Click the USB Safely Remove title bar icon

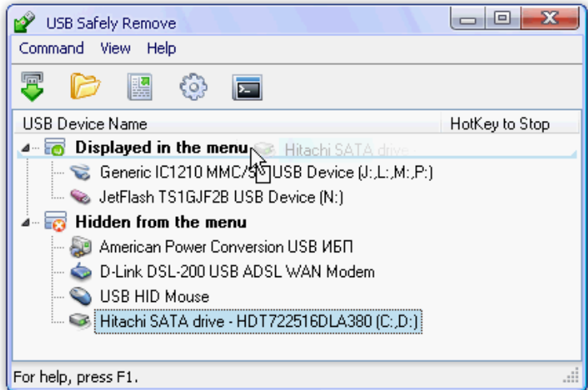pyautogui.click(x=25, y=22)
